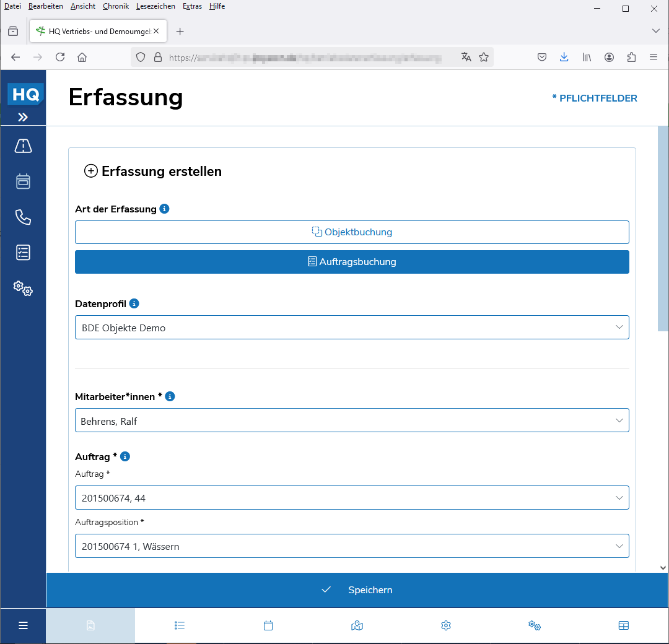
Task: Open the Datenprofil dropdown
Action: [x=352, y=328]
